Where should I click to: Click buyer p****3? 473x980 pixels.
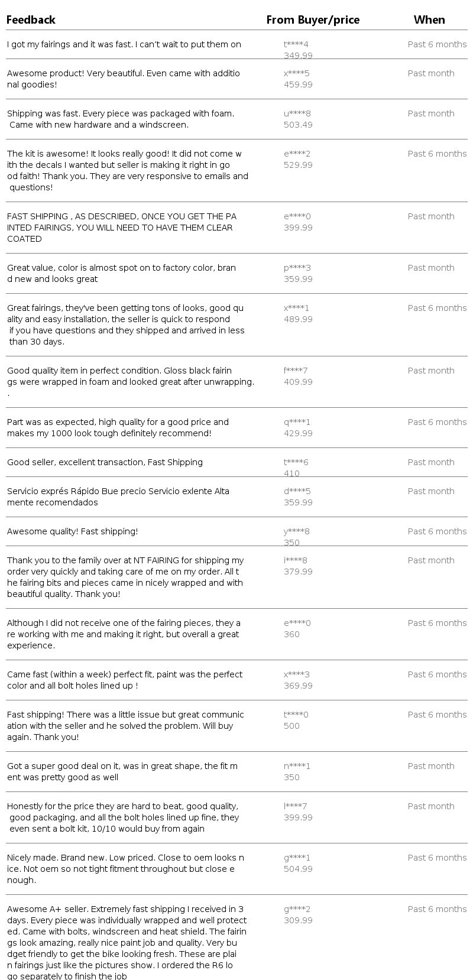297,268
